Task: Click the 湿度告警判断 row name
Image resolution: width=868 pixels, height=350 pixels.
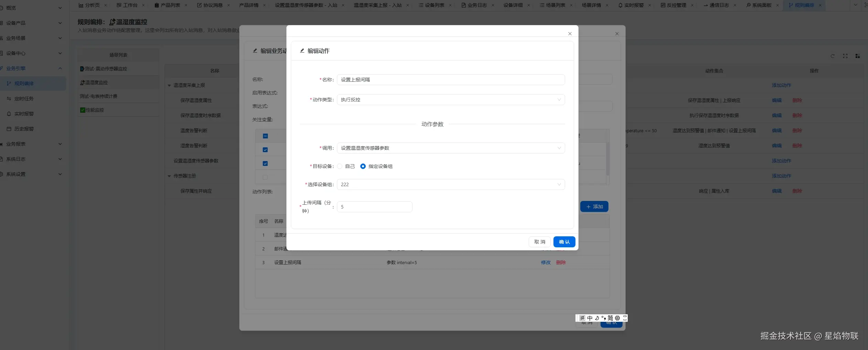Action: coord(194,146)
